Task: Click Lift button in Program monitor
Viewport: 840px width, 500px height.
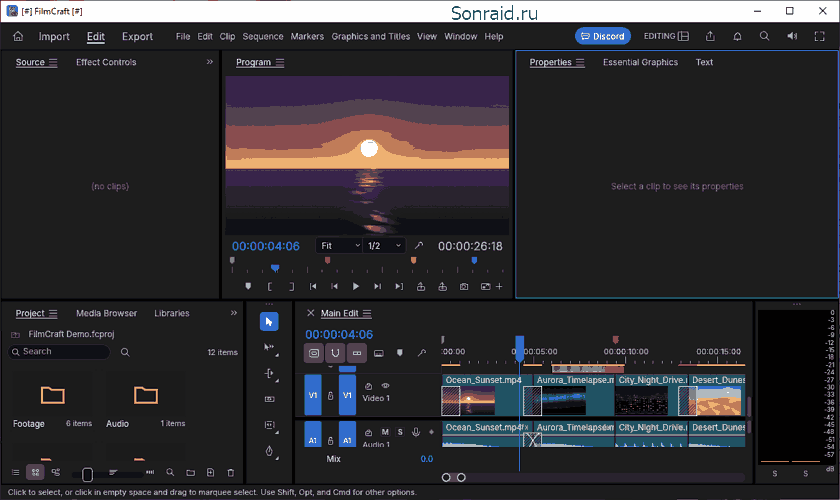Action: (421, 287)
